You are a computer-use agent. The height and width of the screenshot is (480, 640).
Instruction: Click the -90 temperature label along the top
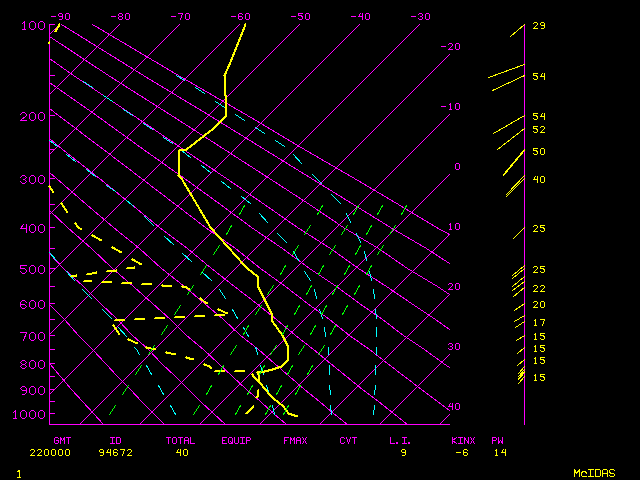(x=62, y=16)
